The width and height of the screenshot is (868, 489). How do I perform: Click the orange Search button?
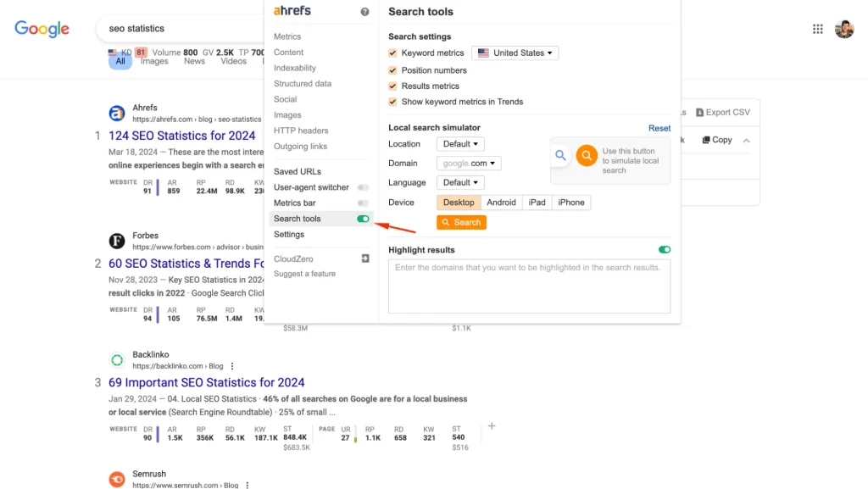click(x=461, y=221)
